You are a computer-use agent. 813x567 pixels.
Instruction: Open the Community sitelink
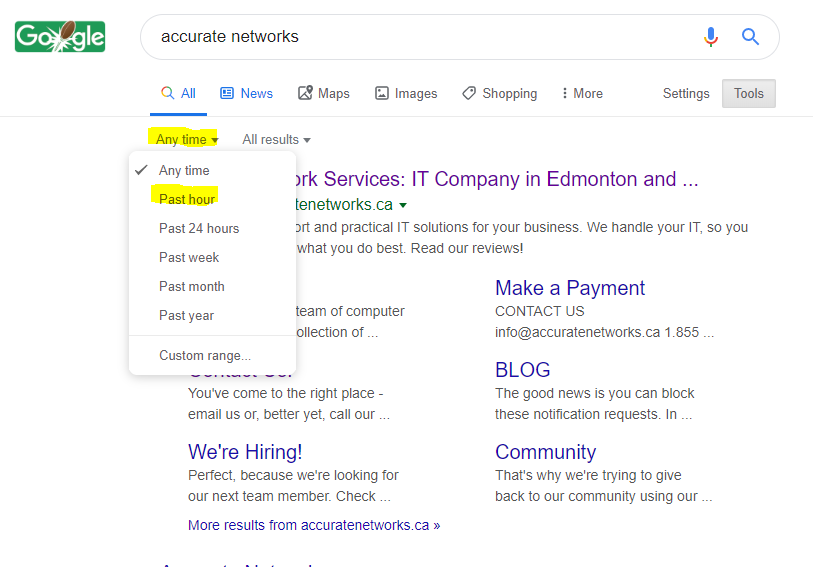click(x=545, y=452)
